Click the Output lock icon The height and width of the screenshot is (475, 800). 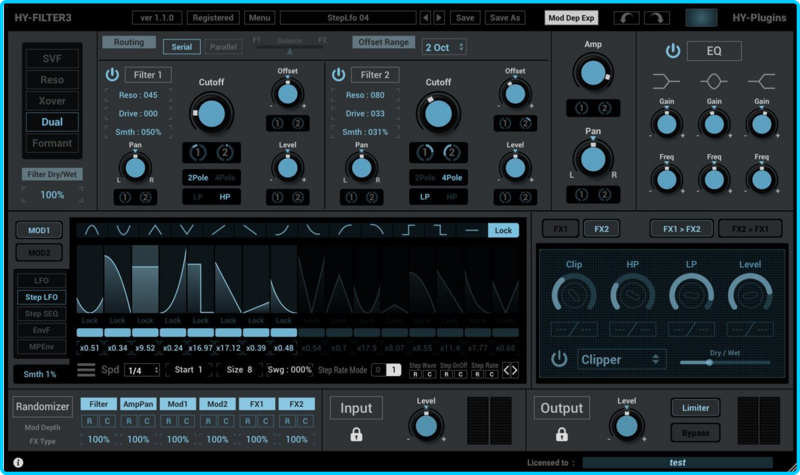[562, 434]
